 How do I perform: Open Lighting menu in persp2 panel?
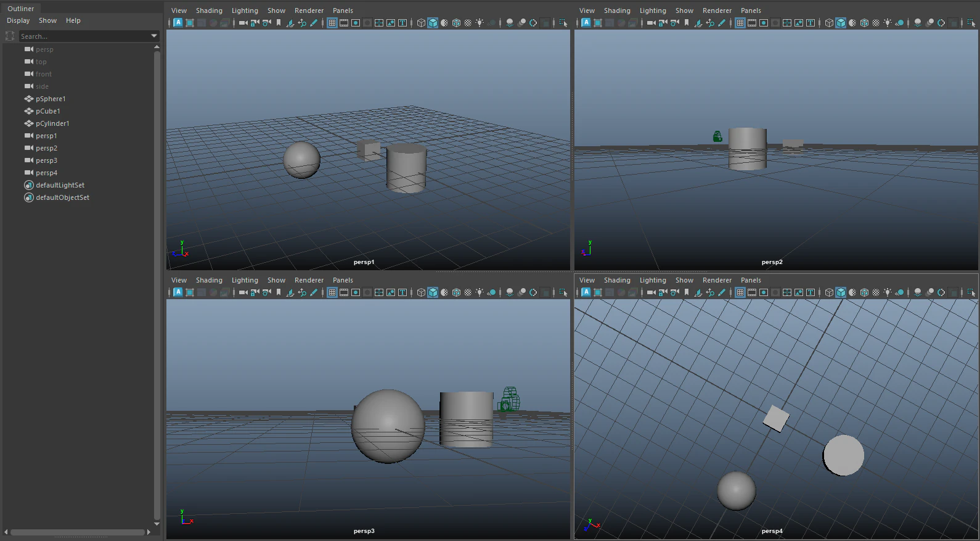[653, 10]
